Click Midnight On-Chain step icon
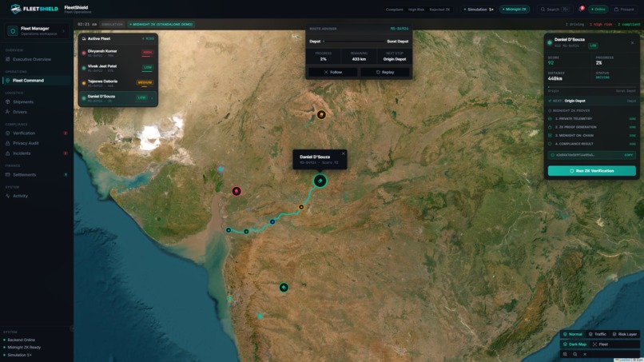Viewport: 644px width, 362px height. [x=550, y=135]
